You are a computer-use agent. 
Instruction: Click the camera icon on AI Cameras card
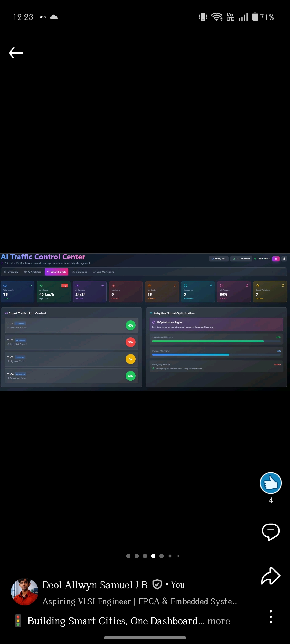pos(77,286)
